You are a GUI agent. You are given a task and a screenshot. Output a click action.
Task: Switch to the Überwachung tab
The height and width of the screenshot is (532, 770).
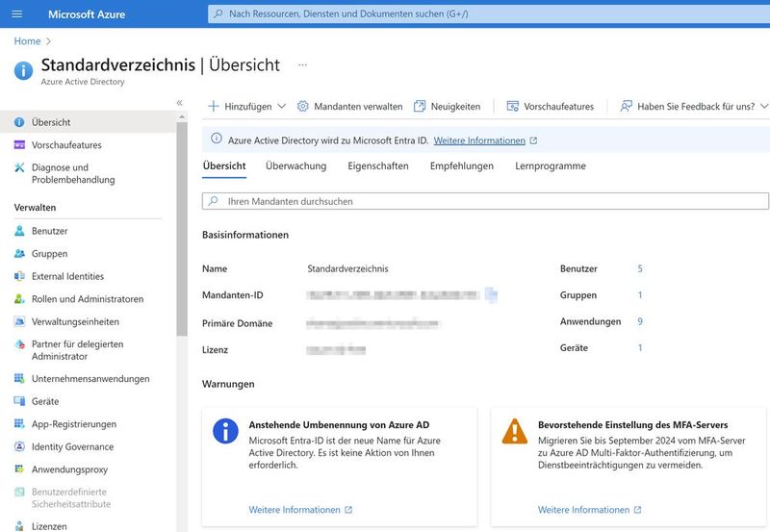295,165
